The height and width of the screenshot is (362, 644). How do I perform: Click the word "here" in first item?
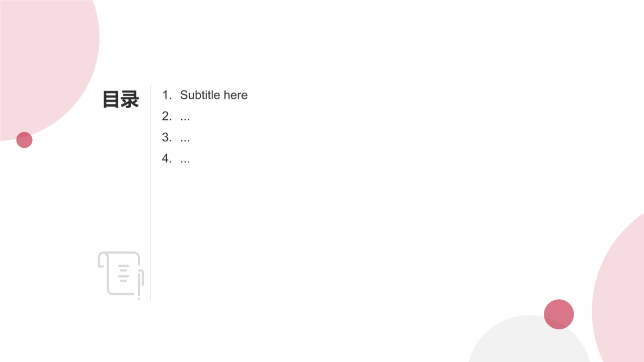[x=236, y=95]
